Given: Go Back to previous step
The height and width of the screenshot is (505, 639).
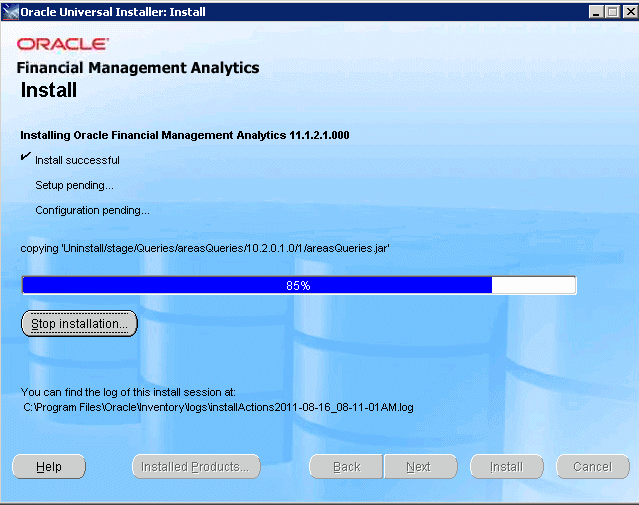Looking at the screenshot, I should [x=346, y=466].
